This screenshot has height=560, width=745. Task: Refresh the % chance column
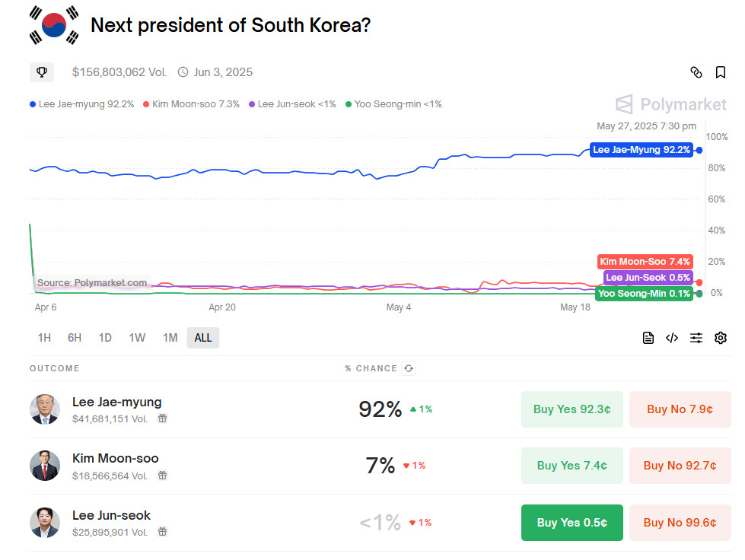pyautogui.click(x=409, y=368)
